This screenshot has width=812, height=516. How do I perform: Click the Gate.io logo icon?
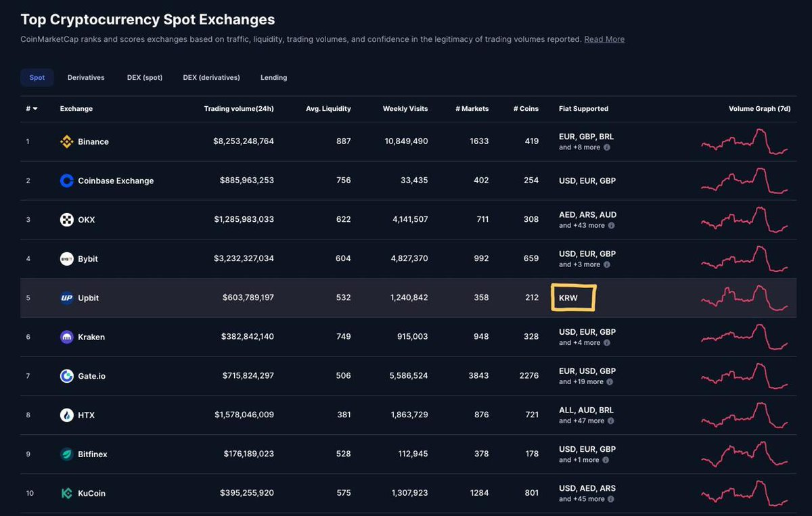66,376
